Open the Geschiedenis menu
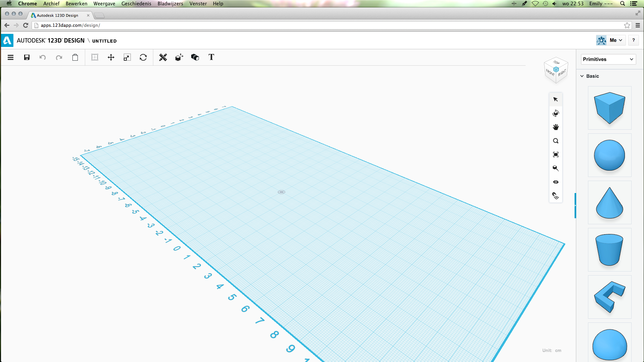The image size is (644, 362). tap(136, 3)
